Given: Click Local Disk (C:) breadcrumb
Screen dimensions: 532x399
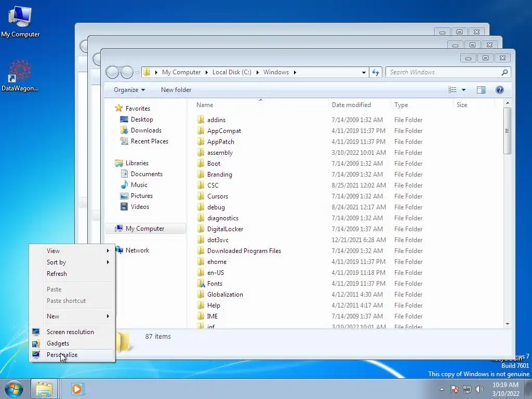Looking at the screenshot, I should (x=232, y=72).
